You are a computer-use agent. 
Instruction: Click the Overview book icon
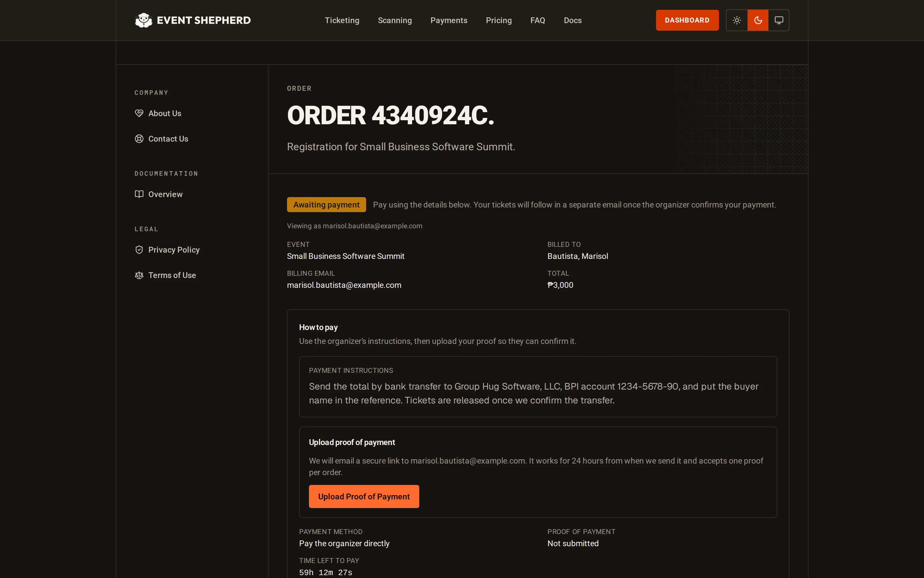139,194
